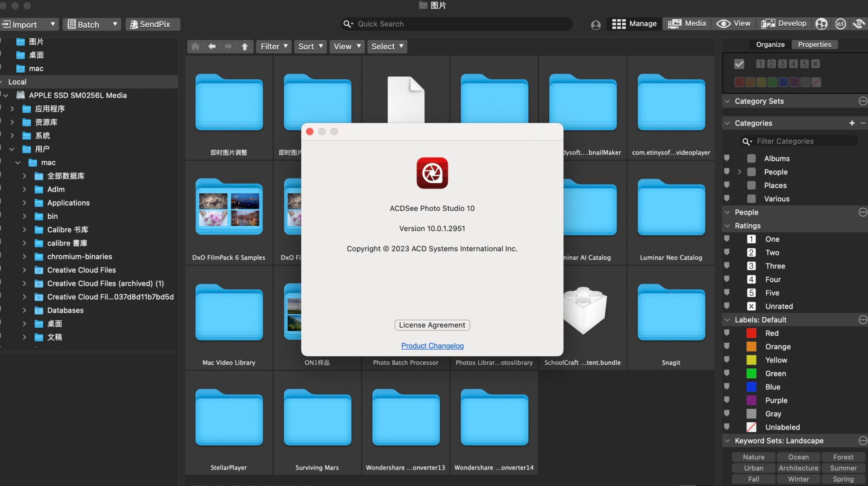Open the People mode face icon in the top toolbar
This screenshot has width=868, height=486.
(x=821, y=24)
